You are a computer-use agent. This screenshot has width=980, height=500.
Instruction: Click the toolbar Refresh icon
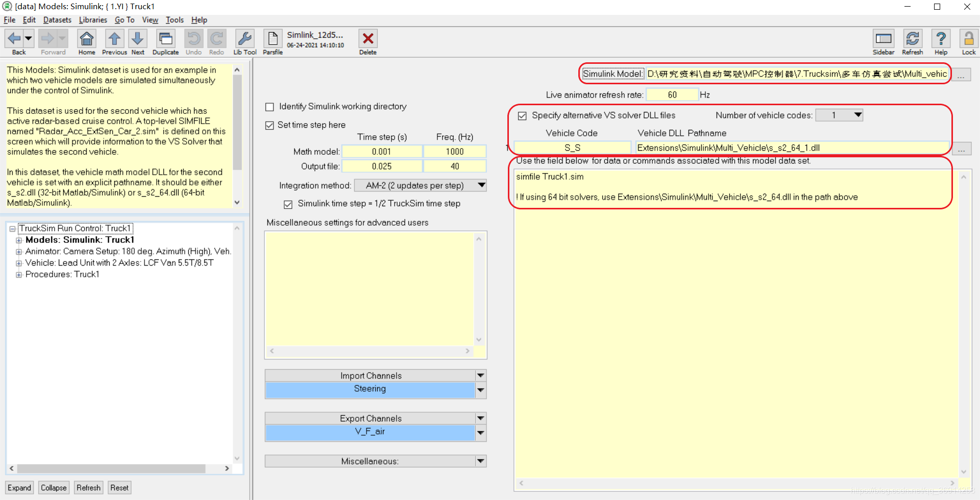tap(912, 39)
